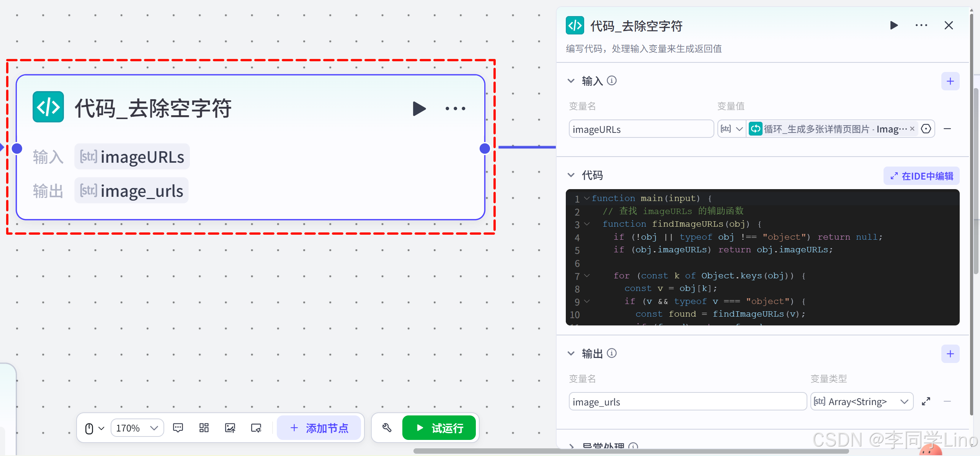Expand the image_urls output editor
Image resolution: width=980 pixels, height=456 pixels.
click(x=926, y=402)
